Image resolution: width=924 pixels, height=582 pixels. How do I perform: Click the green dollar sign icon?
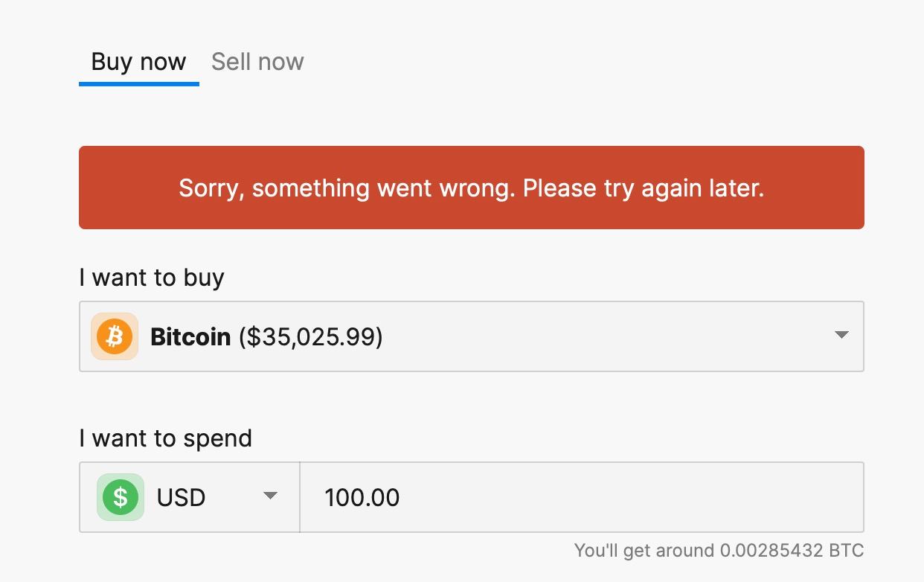[x=121, y=497]
